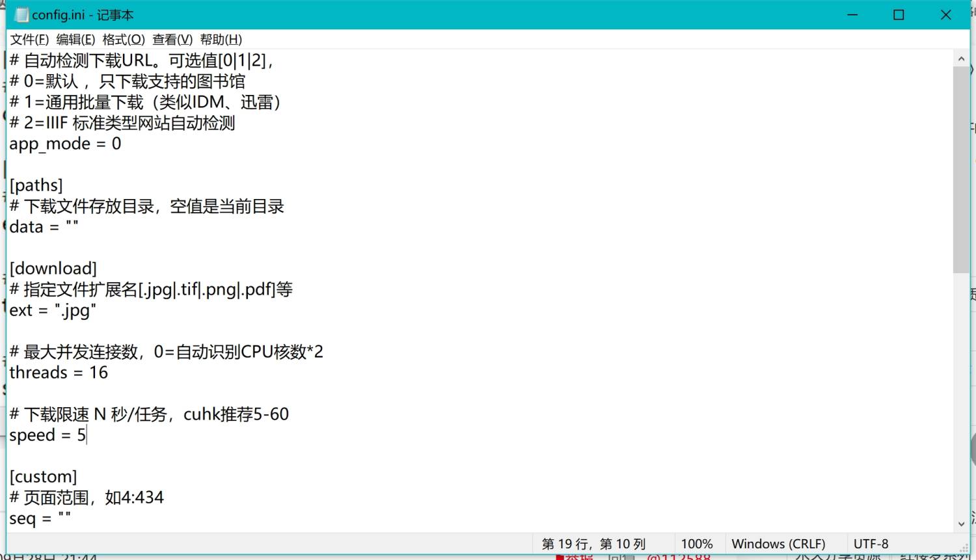Click the Windows (CRLF) status indicator

click(x=778, y=544)
